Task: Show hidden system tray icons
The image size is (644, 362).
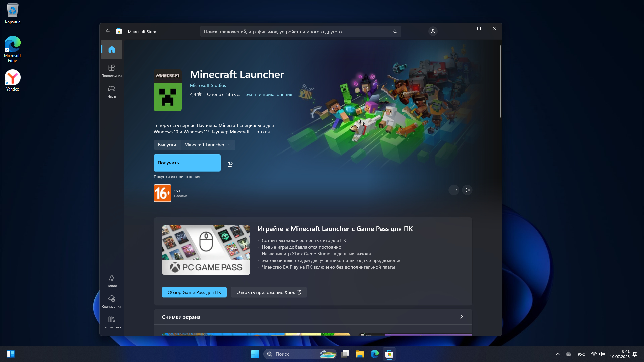Action: 557,354
